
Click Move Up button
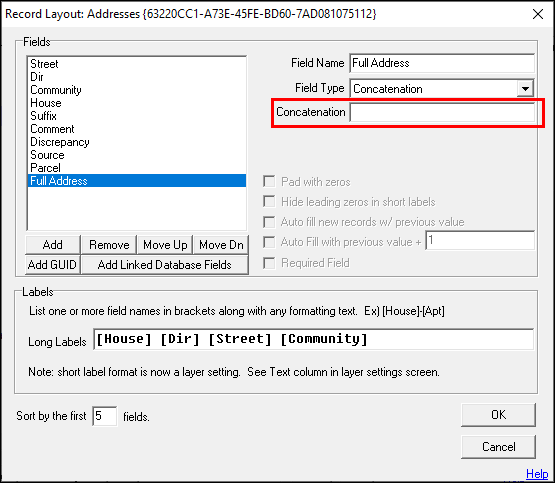(x=165, y=245)
